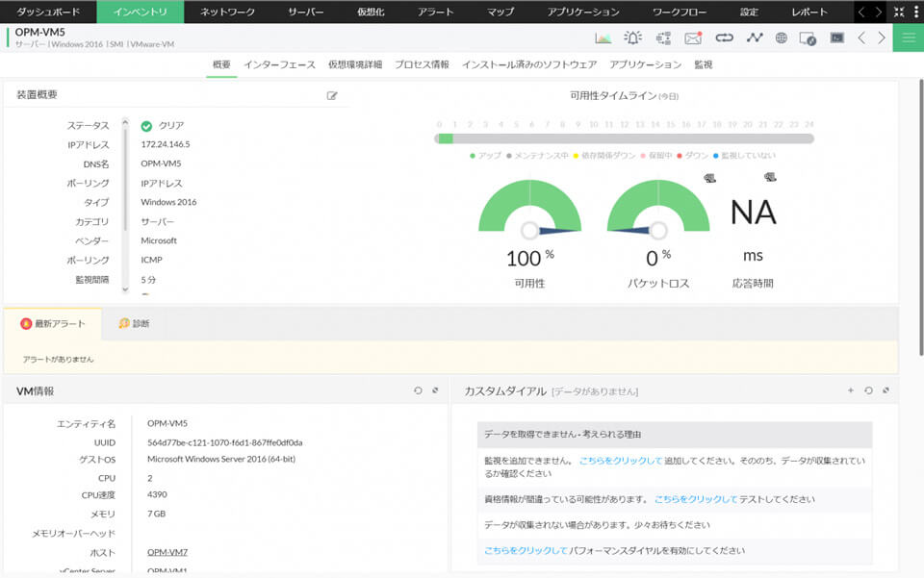
Task: Expand the green hamburger menu at top right
Action: tap(906, 34)
